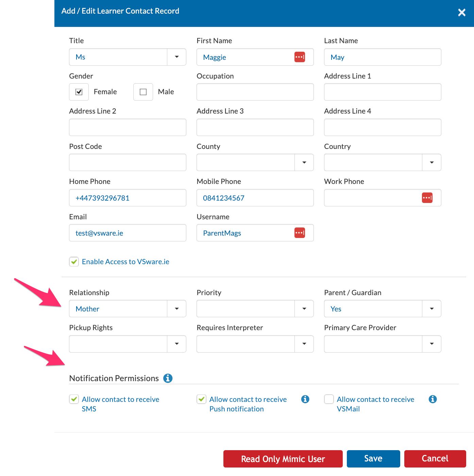Click the red password manager icon in First Name

pyautogui.click(x=300, y=57)
